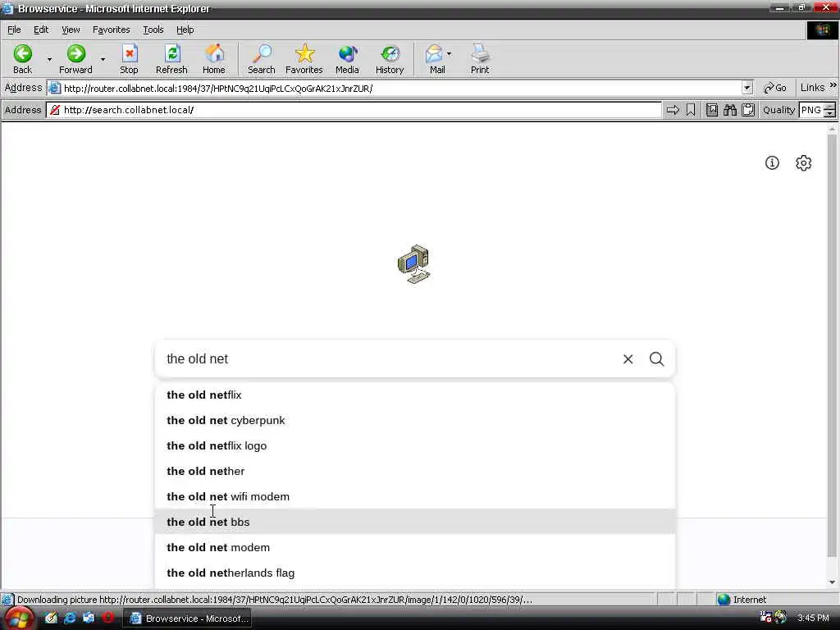
Task: Click the IE address field with router URL
Action: (x=394, y=88)
